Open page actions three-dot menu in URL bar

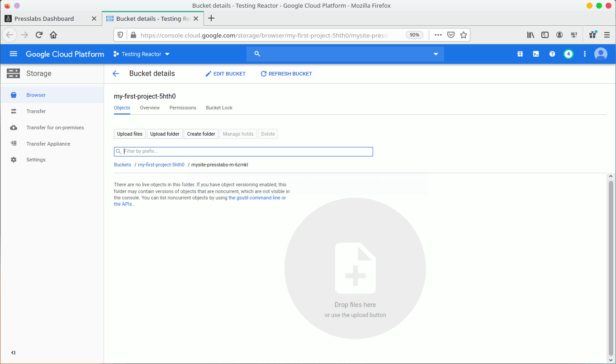(438, 35)
